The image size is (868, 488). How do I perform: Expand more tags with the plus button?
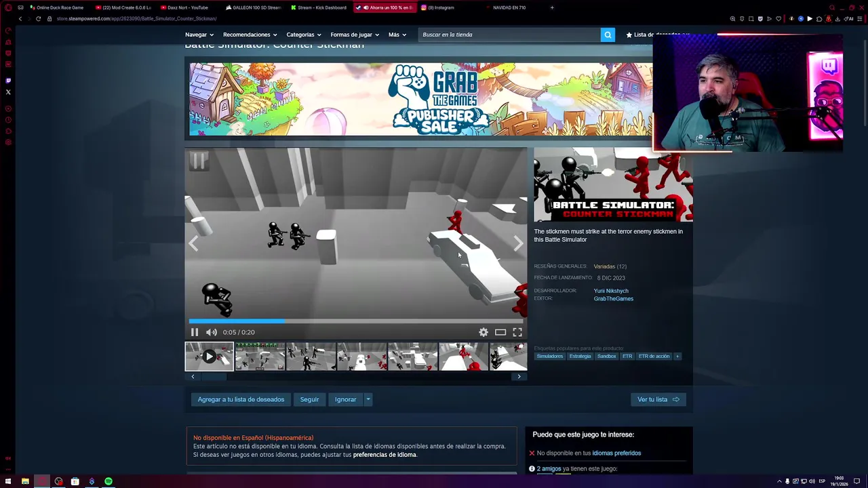click(x=677, y=356)
